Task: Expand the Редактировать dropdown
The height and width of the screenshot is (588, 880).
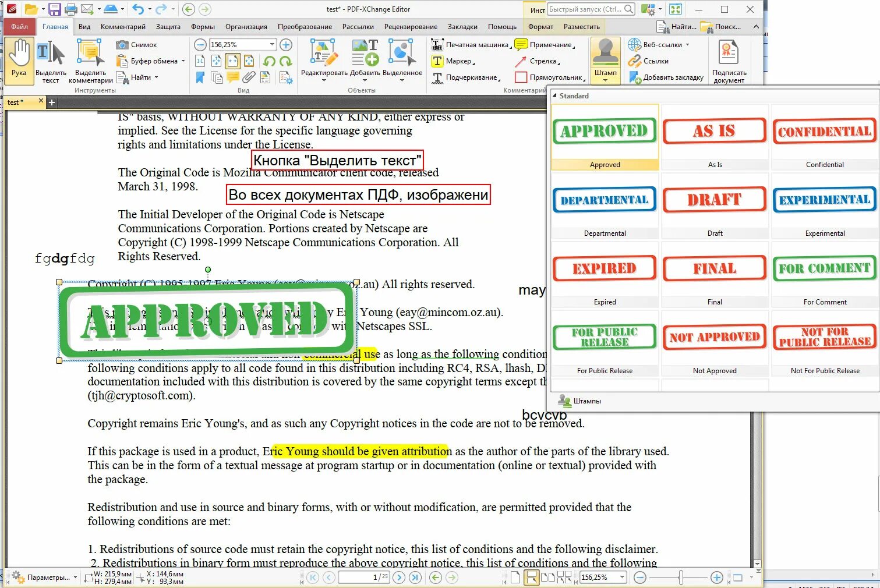Action: tap(324, 80)
